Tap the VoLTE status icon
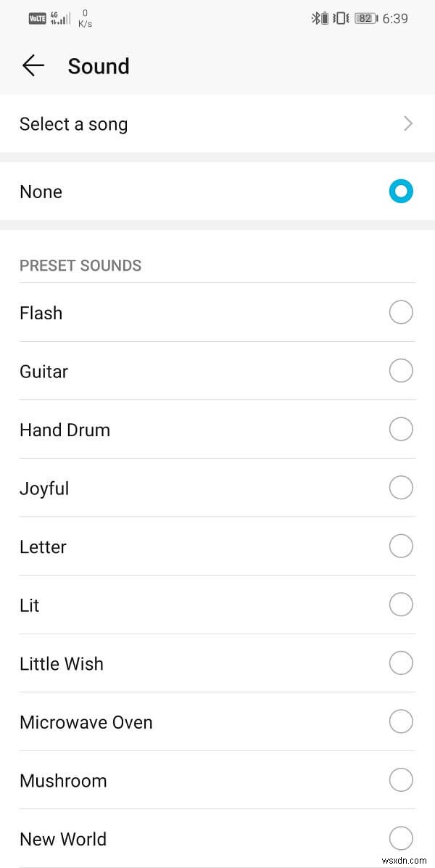This screenshot has height=868, width=435. point(37,19)
